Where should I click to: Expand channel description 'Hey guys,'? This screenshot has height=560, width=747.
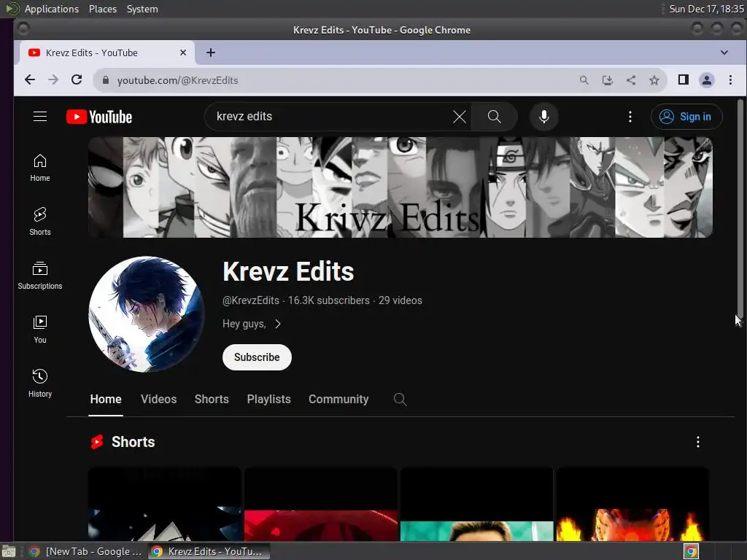tap(252, 324)
